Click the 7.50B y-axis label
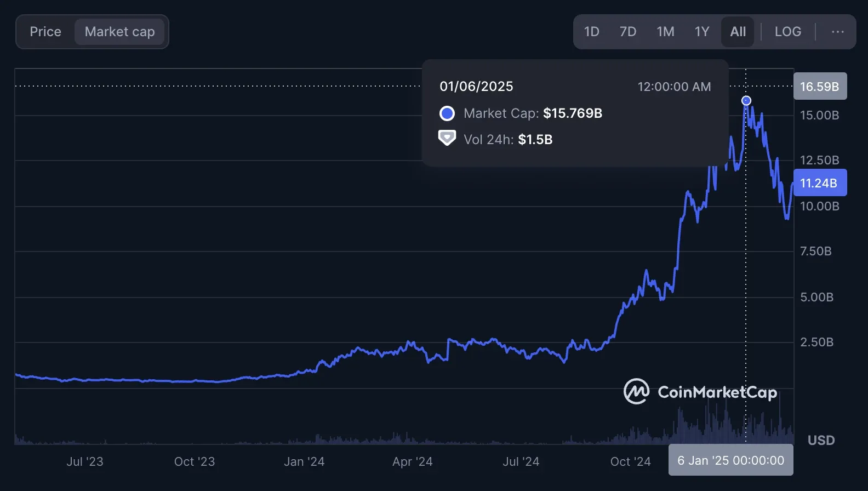 coord(816,251)
